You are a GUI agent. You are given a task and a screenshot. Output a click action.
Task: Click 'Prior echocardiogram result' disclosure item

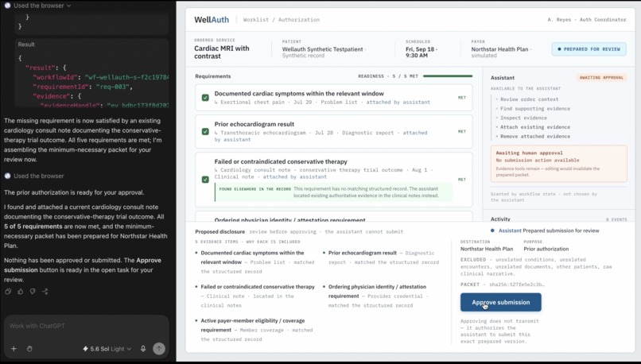381,258
